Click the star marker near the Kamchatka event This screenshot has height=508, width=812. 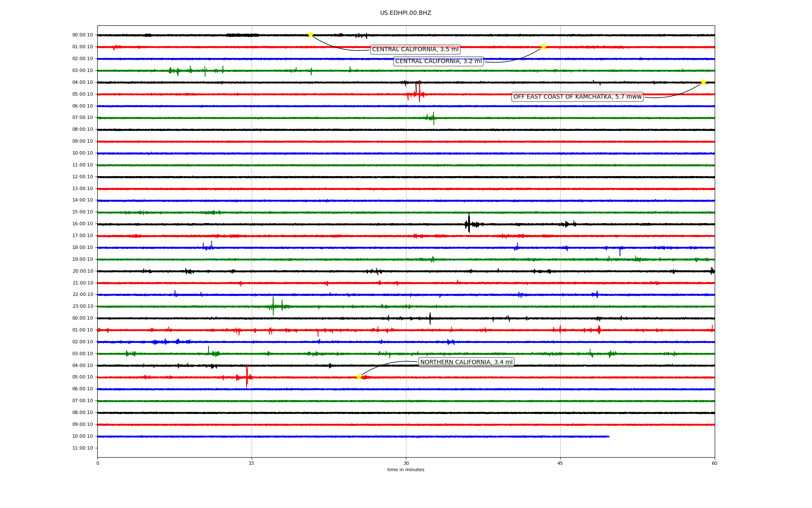click(703, 82)
